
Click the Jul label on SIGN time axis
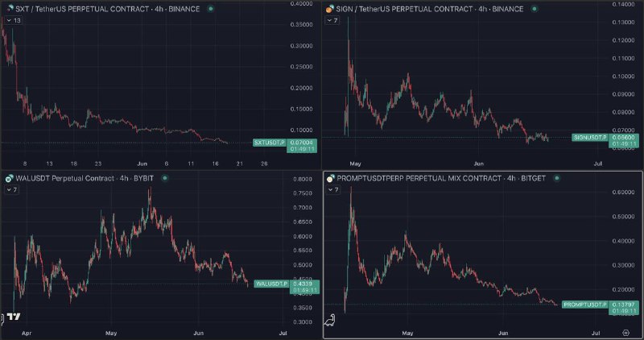coord(598,164)
